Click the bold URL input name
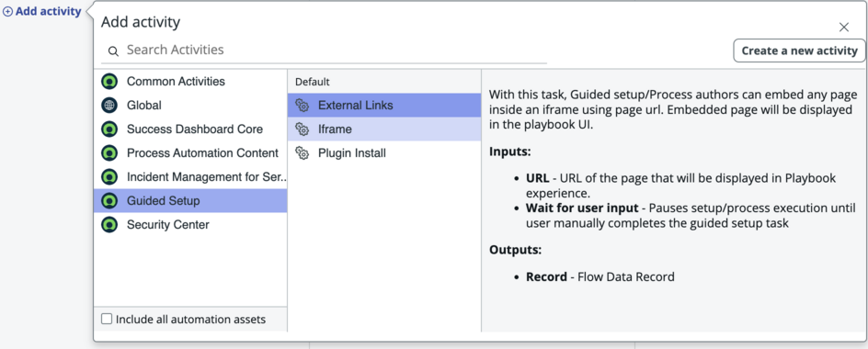This screenshot has width=868, height=349. [x=538, y=178]
